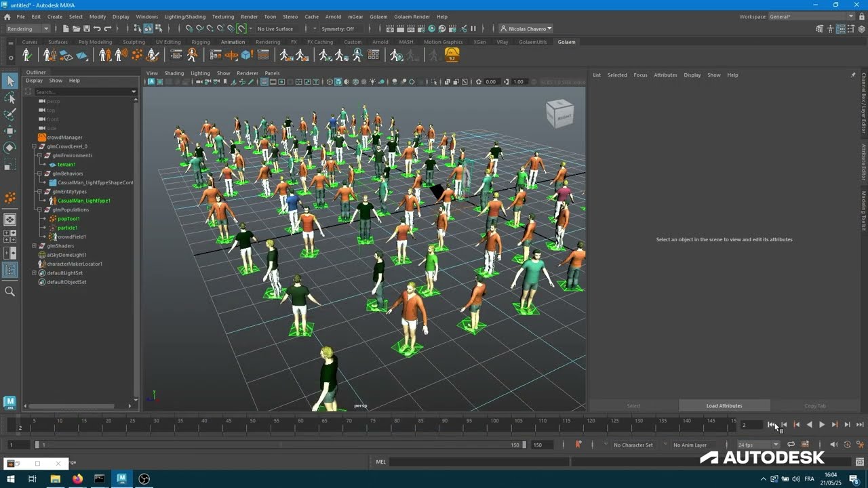
Task: Open Attribute Editor Focus menu
Action: coord(640,75)
